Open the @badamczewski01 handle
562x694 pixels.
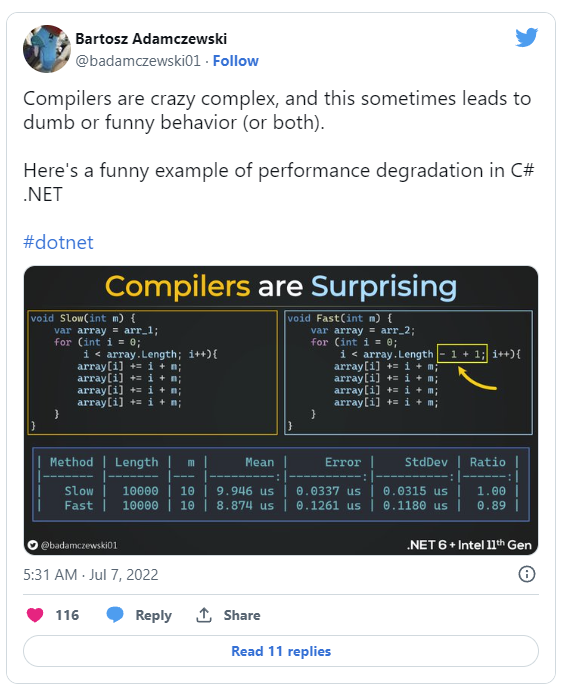click(138, 61)
